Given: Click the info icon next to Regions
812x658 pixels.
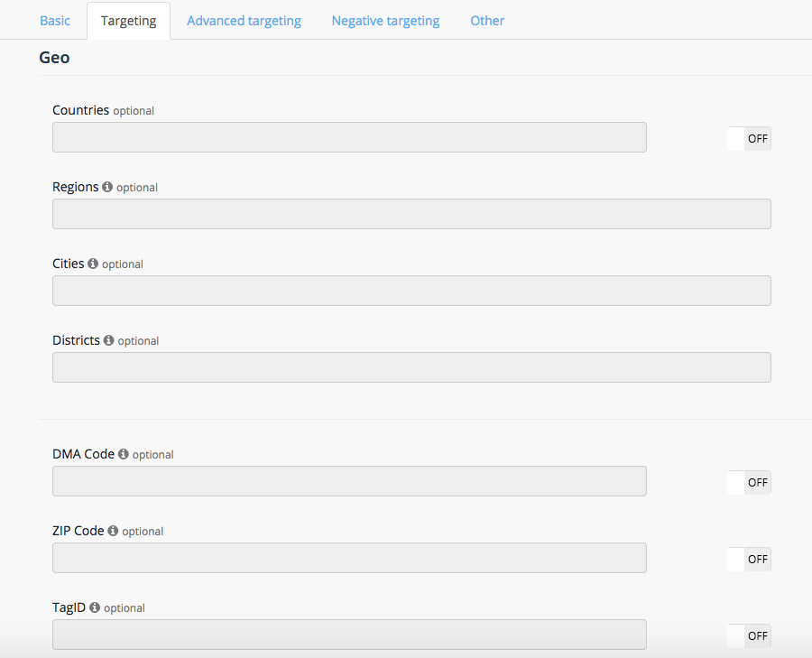Looking at the screenshot, I should point(107,187).
